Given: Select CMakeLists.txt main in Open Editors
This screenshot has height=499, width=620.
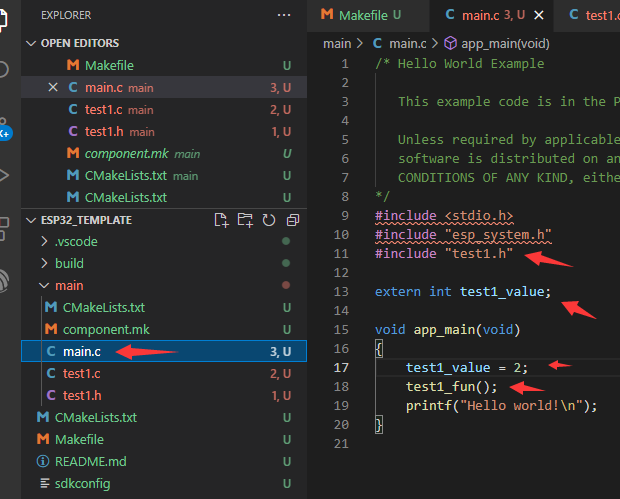Looking at the screenshot, I should coord(164,176).
